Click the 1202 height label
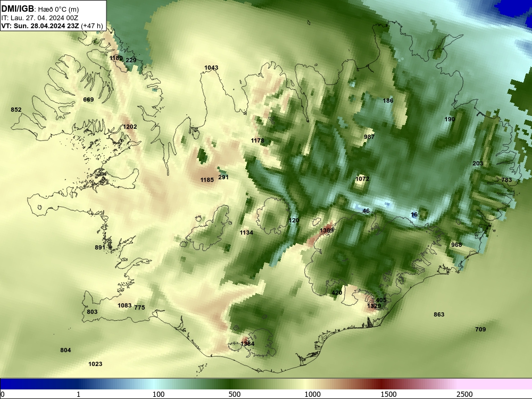Screen dimensions: 532x399 (130, 127)
